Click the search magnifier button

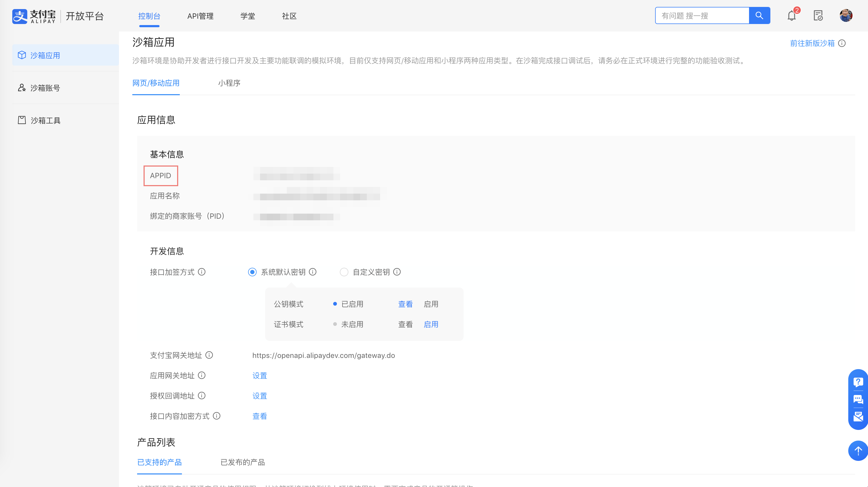click(759, 15)
